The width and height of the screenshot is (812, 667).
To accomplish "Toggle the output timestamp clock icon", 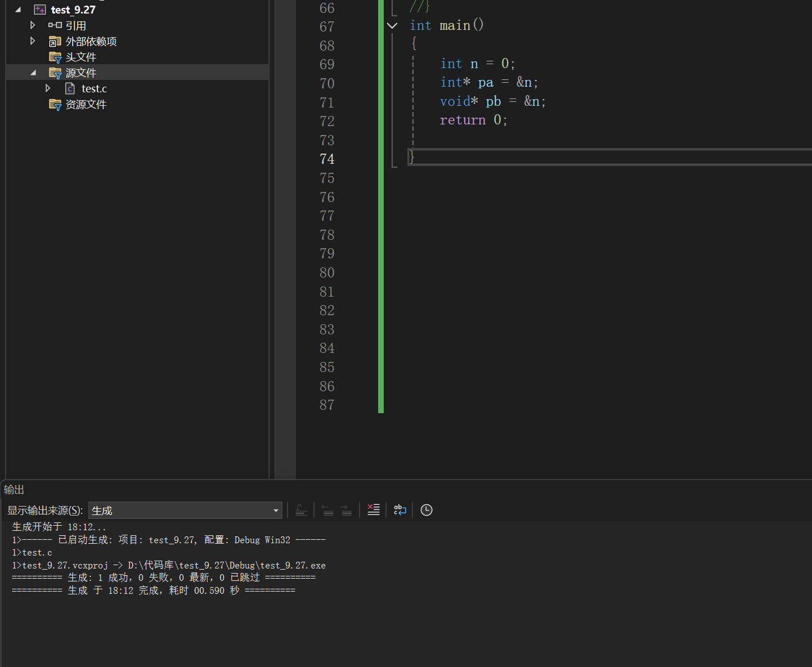I will (x=427, y=510).
